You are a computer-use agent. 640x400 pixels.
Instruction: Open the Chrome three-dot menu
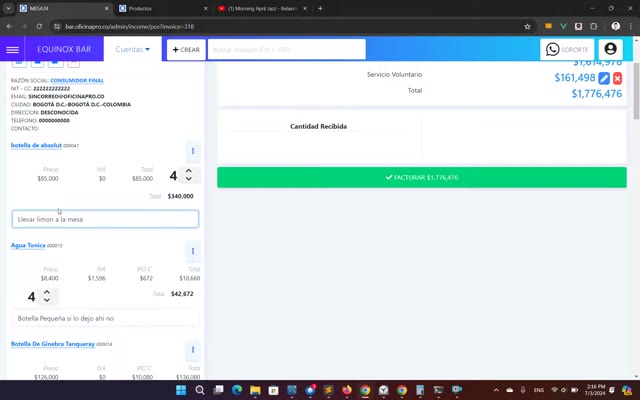[631, 27]
